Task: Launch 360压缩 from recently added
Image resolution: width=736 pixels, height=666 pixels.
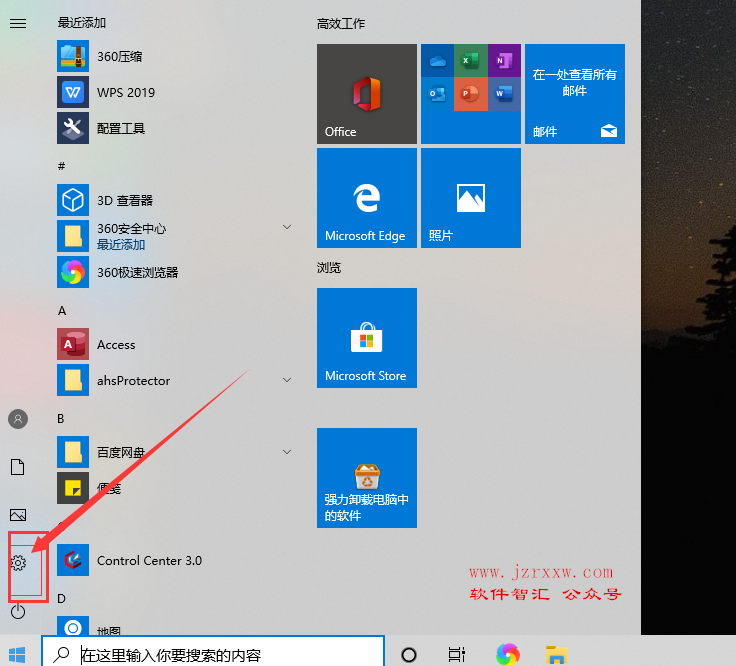Action: coord(175,56)
